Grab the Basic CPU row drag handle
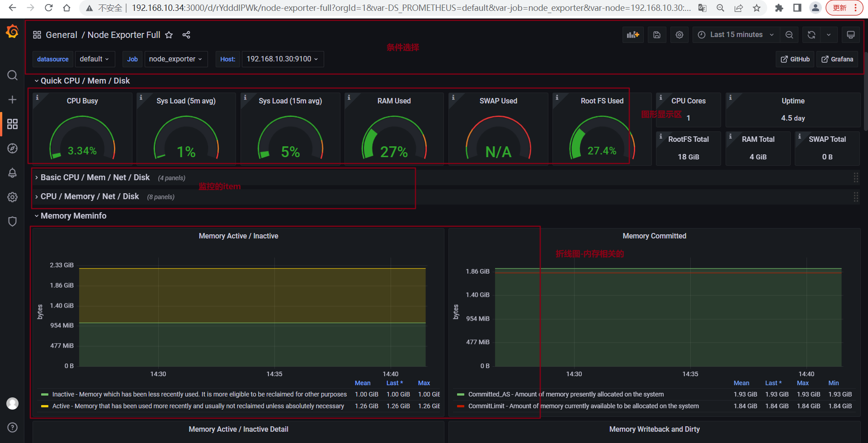 [856, 177]
